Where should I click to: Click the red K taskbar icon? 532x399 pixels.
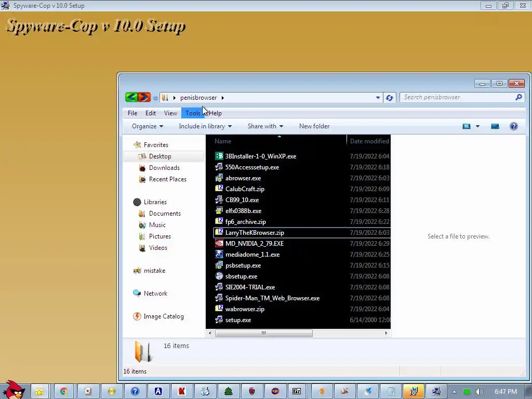pyautogui.click(x=181, y=391)
